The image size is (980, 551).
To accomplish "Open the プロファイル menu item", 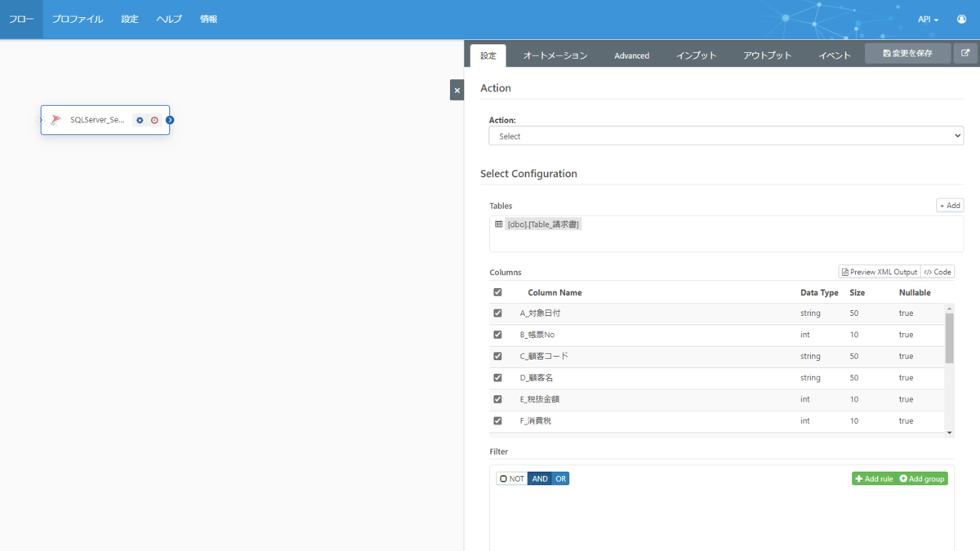I will 78,20.
